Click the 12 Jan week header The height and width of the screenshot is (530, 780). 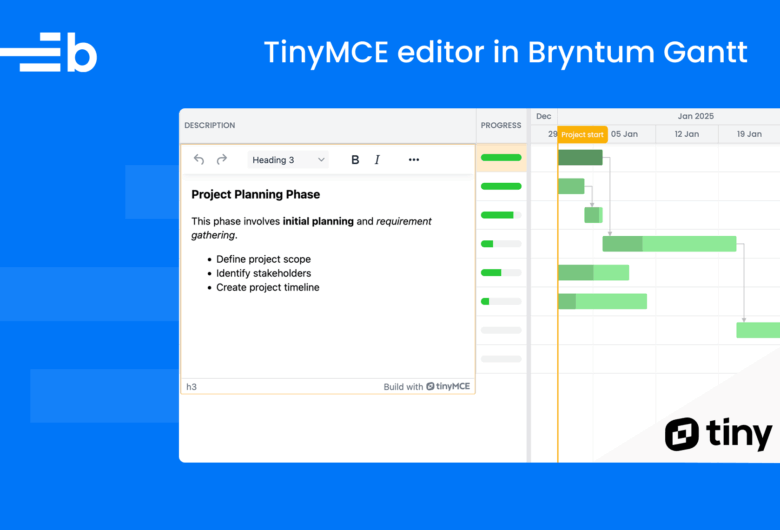686,134
